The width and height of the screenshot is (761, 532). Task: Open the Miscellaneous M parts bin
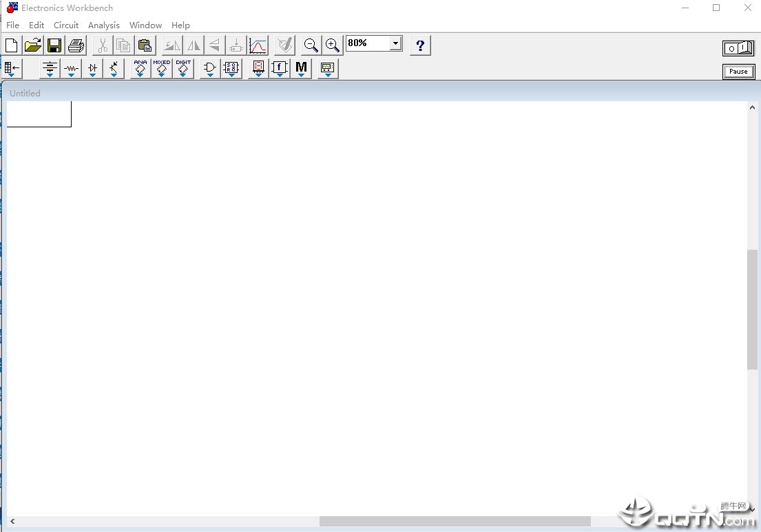tap(301, 68)
